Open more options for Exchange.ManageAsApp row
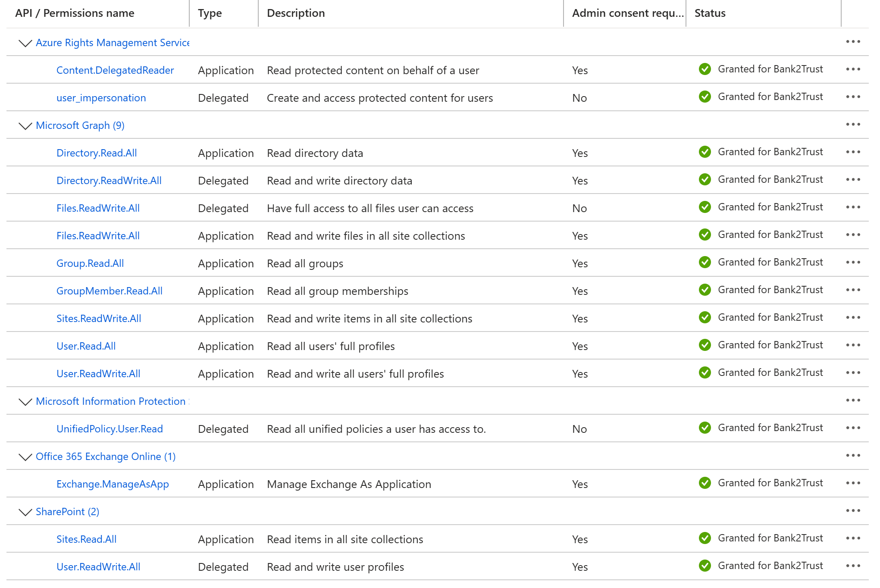880x588 pixels. click(x=853, y=483)
